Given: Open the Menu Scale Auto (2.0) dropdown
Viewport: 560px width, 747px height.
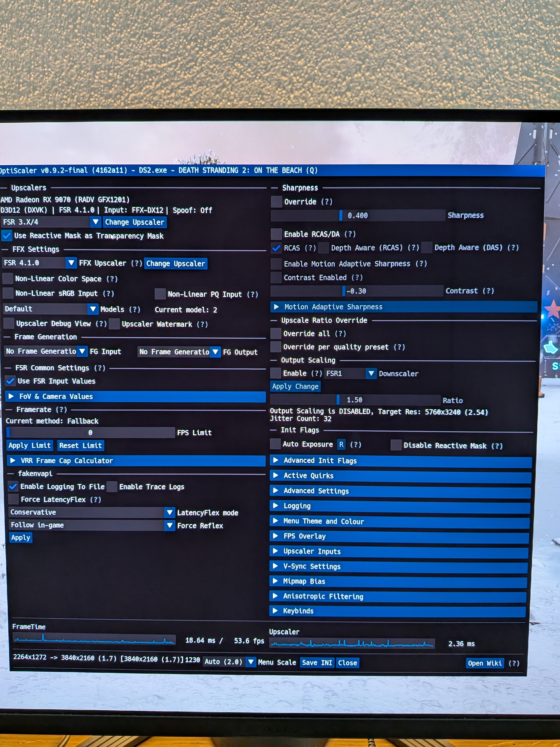Looking at the screenshot, I should (x=229, y=661).
